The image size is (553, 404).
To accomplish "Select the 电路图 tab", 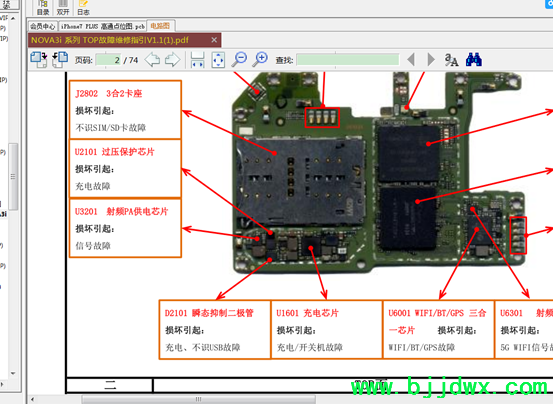I will (160, 26).
